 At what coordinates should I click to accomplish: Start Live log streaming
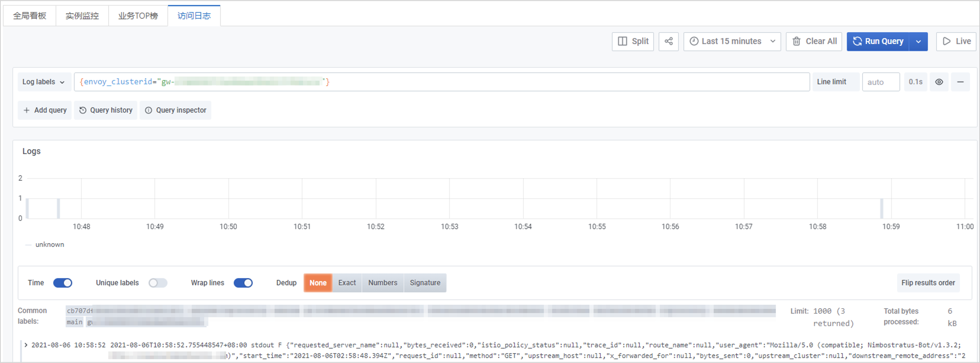[x=956, y=41]
